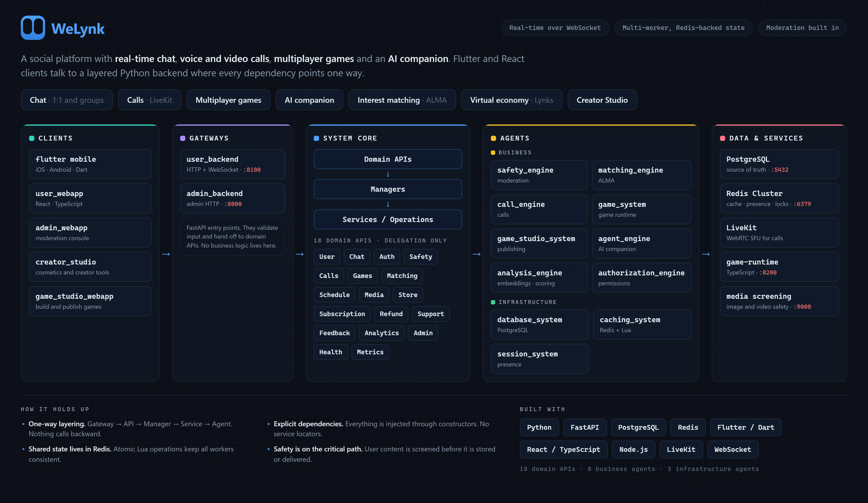Image resolution: width=868 pixels, height=503 pixels.
Task: Open the call_engine agent card
Action: pyautogui.click(x=539, y=209)
